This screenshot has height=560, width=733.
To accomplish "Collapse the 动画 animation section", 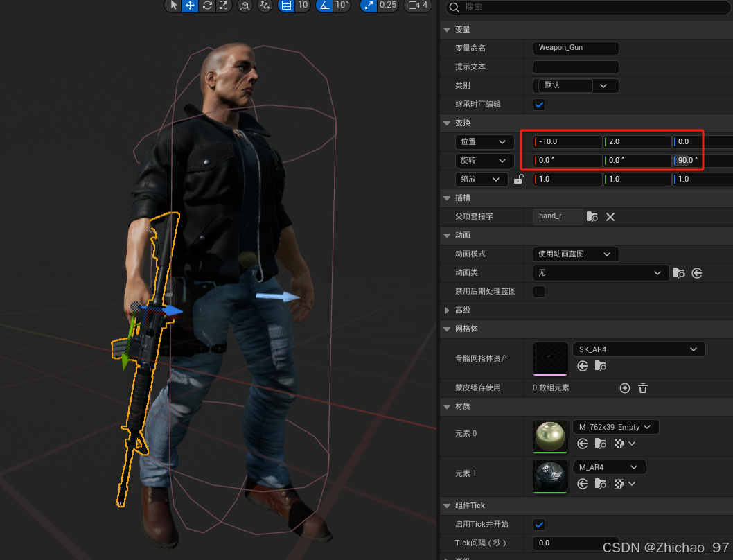I will tap(447, 236).
